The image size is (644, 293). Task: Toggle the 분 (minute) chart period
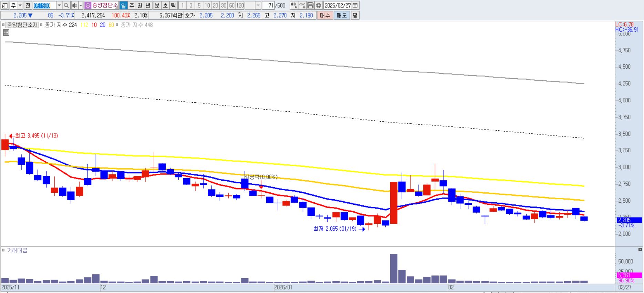click(157, 6)
